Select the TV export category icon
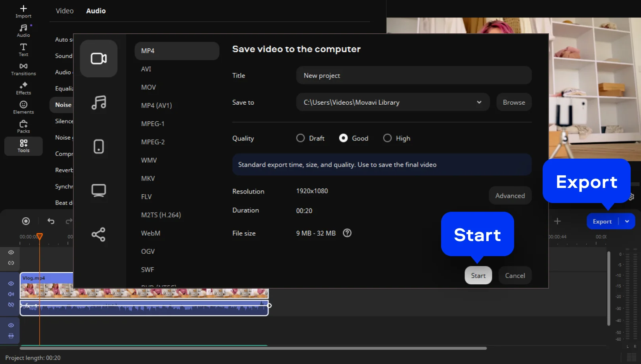 99,190
